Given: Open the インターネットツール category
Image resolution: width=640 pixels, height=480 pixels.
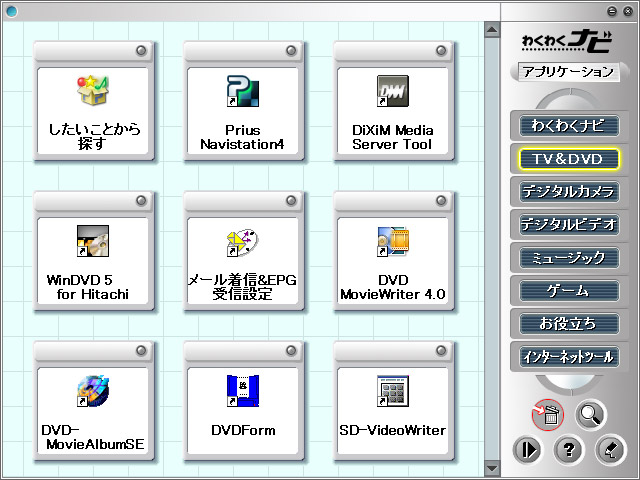Looking at the screenshot, I should click(569, 357).
